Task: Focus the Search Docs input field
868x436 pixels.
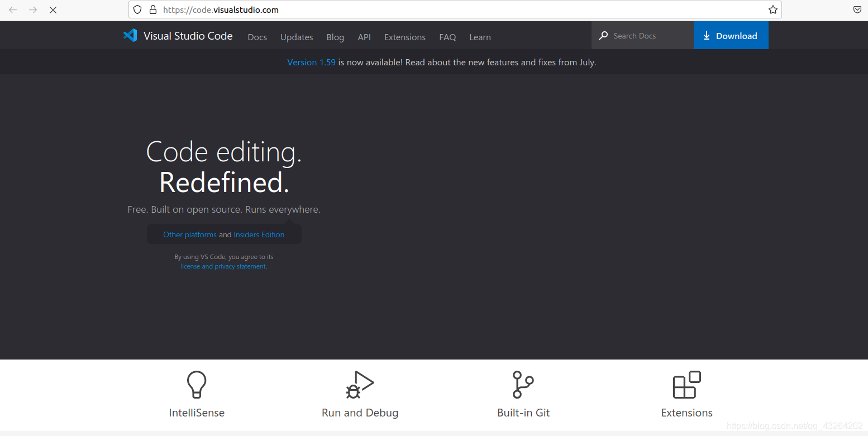Action: 642,36
